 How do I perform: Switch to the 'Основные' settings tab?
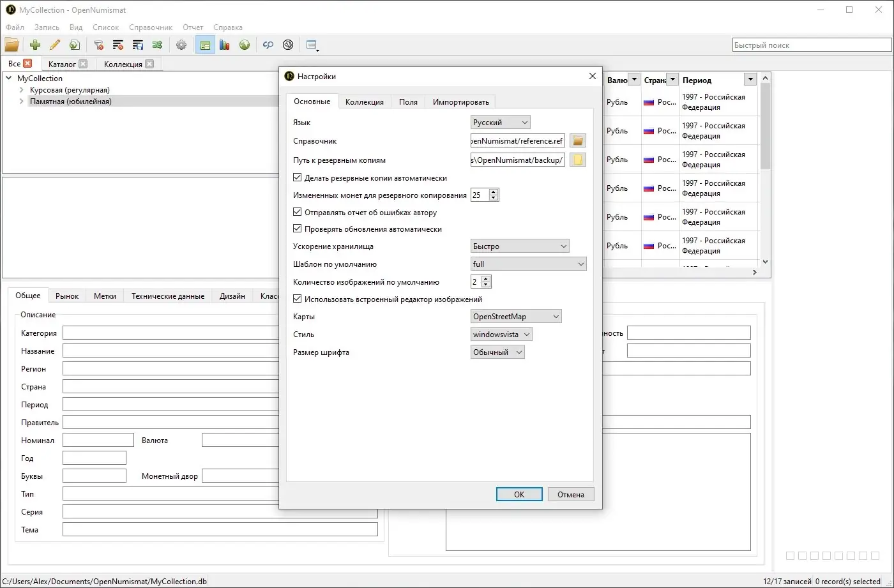(312, 102)
